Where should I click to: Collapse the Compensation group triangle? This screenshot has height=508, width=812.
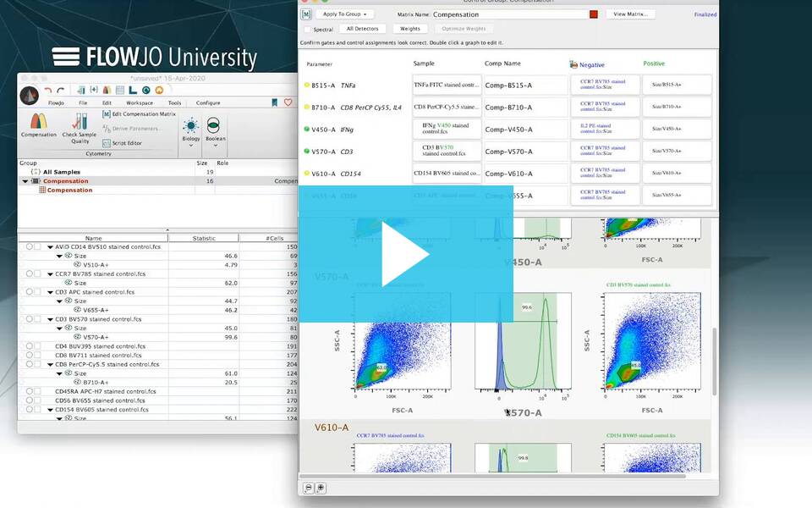tap(25, 181)
